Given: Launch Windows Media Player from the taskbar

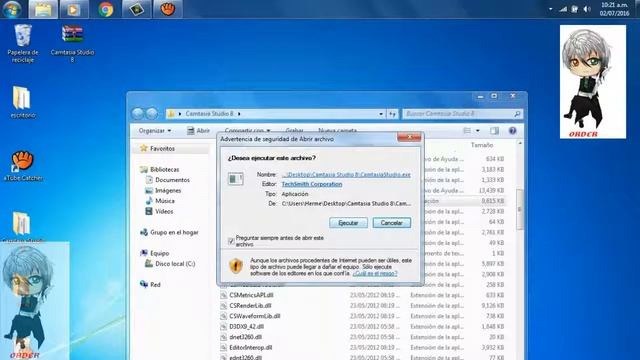Looking at the screenshot, I should [73, 9].
